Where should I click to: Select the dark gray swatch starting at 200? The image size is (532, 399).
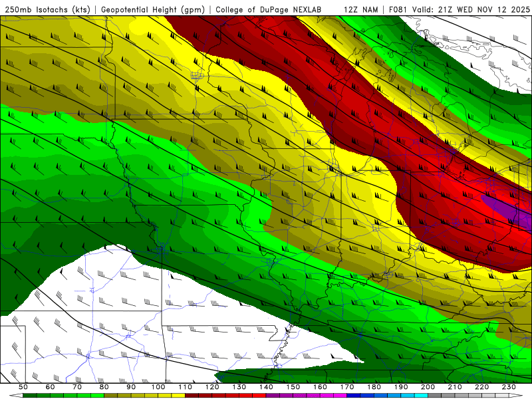(435, 396)
